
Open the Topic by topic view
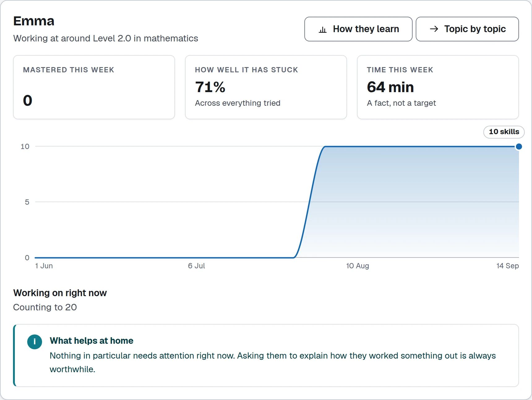click(467, 29)
